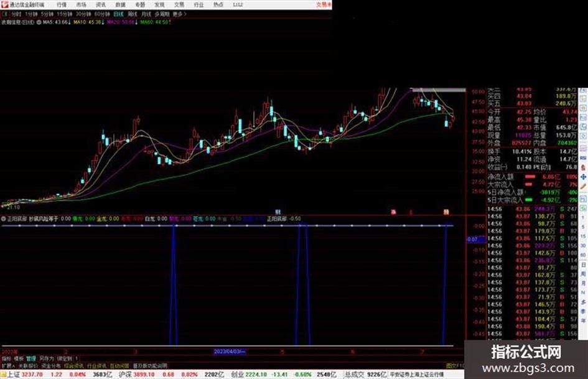Screen dimensions: 588x379
Task: Open the 资金分布 tab
Action: coord(51,365)
